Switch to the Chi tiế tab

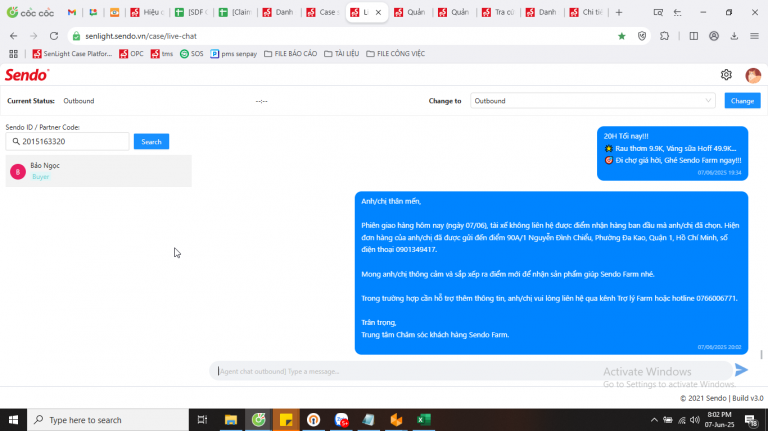click(x=586, y=12)
